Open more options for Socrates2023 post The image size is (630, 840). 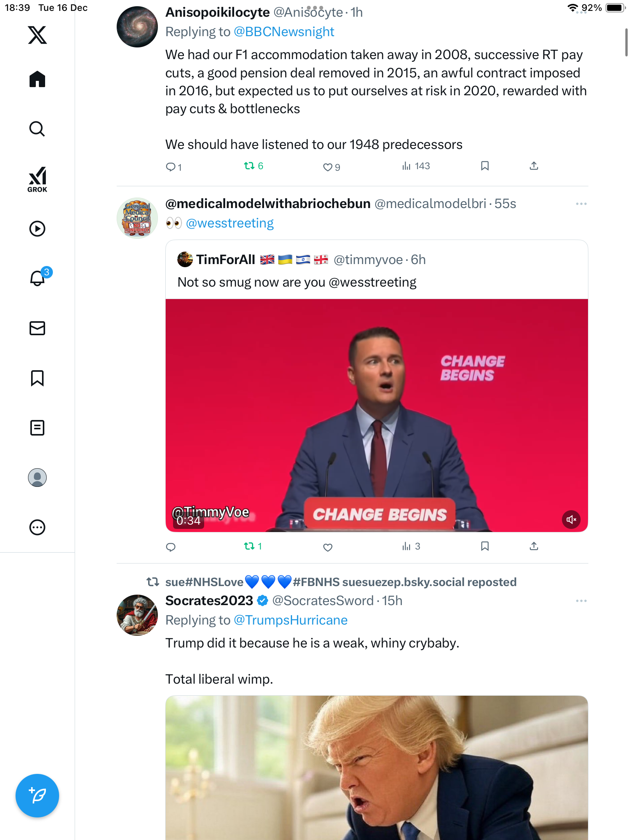coord(581,601)
